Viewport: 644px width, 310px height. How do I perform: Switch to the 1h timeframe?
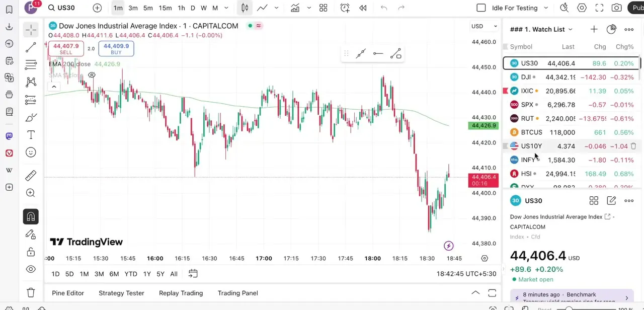tap(181, 8)
